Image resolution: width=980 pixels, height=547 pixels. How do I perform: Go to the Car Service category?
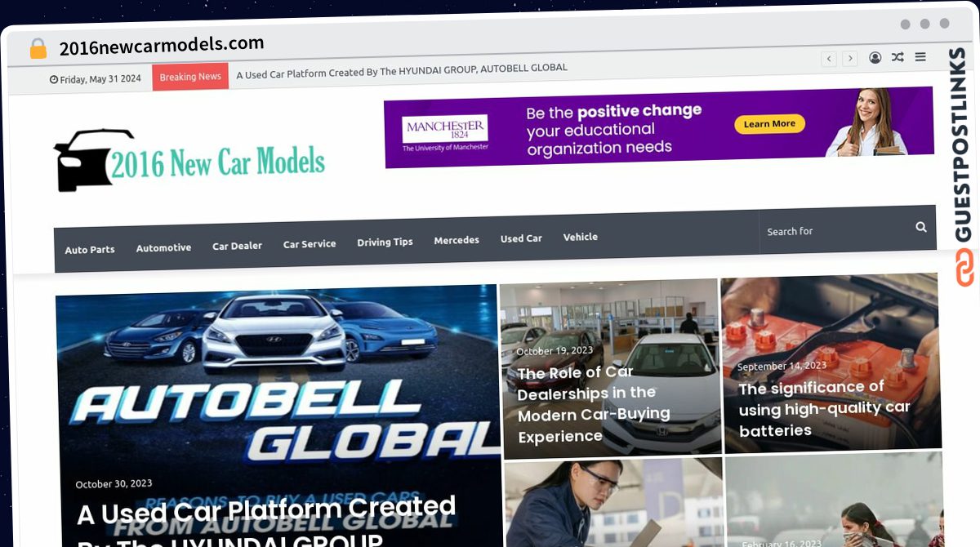point(310,244)
